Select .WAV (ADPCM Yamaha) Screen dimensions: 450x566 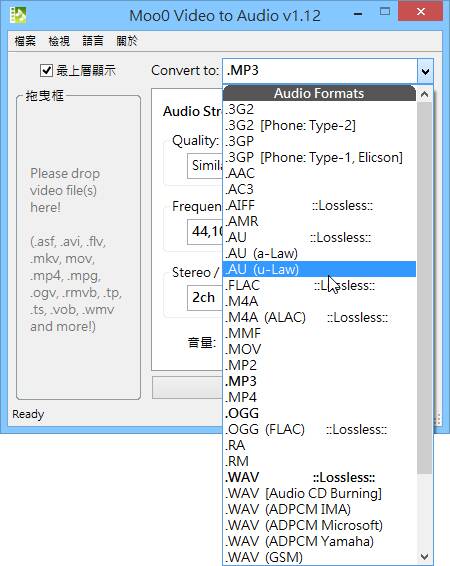(319, 541)
